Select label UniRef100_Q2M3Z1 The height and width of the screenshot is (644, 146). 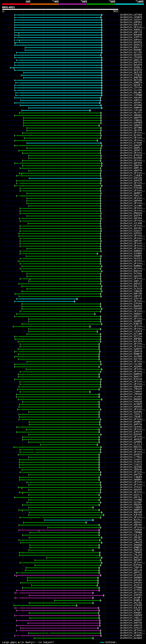[x=131, y=233]
